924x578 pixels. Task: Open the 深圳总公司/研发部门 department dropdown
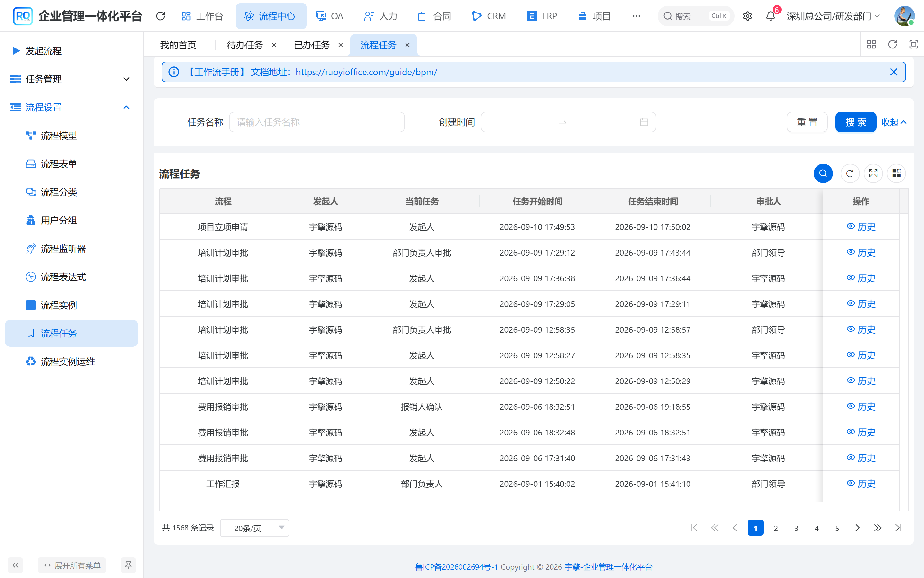pyautogui.click(x=833, y=16)
